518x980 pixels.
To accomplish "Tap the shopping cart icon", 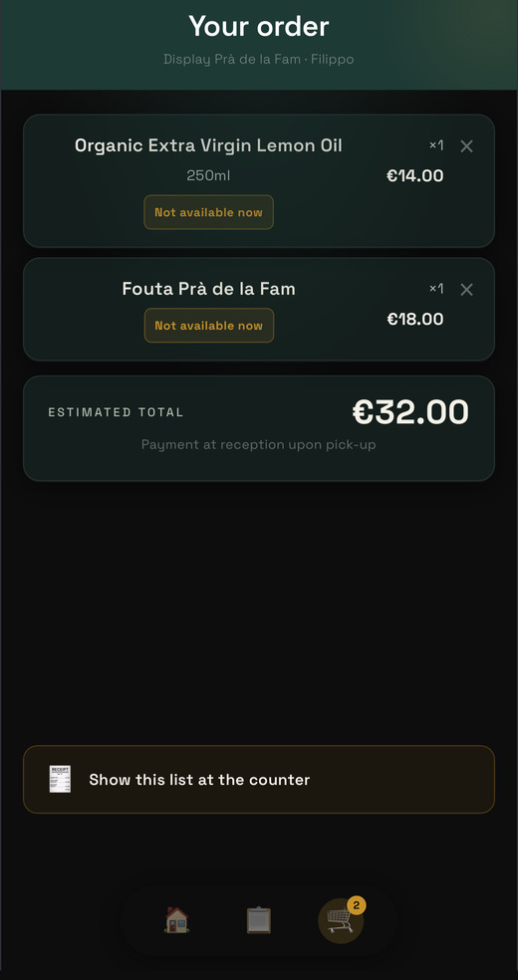I will pos(341,920).
